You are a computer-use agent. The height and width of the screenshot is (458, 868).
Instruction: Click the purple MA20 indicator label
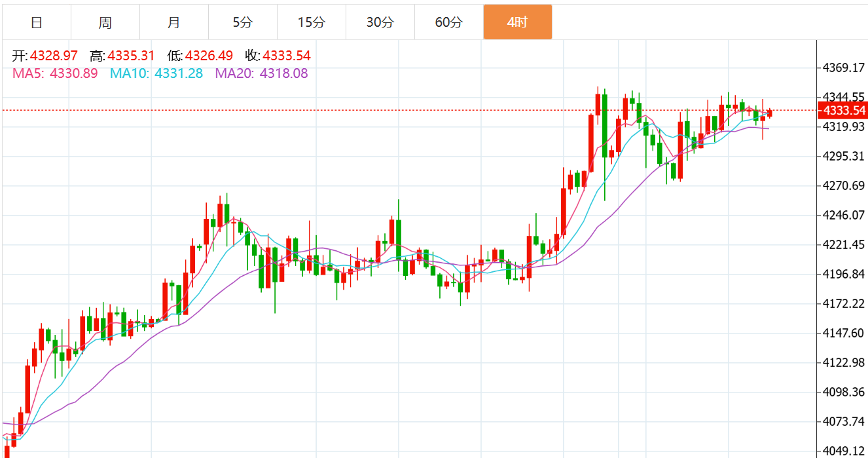(234, 73)
